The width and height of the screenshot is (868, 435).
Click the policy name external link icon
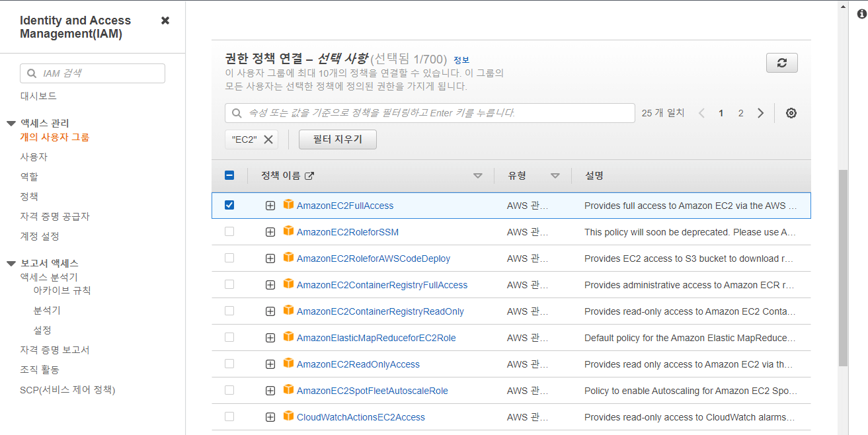pyautogui.click(x=309, y=176)
